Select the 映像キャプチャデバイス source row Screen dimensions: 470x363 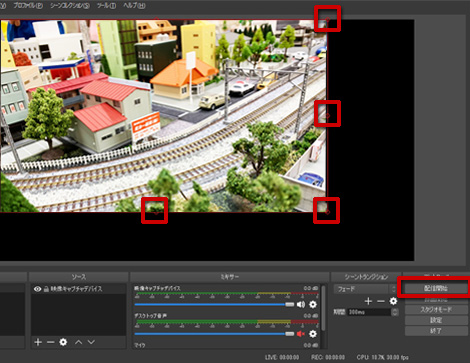coord(79,289)
